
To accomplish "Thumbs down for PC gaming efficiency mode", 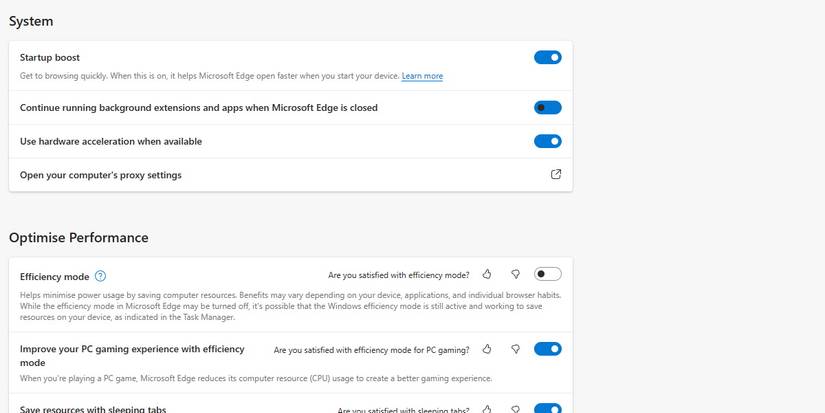I will point(515,349).
